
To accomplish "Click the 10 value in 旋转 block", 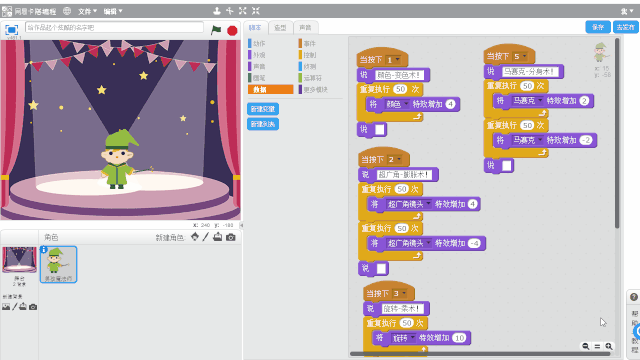I will pyautogui.click(x=460, y=338).
